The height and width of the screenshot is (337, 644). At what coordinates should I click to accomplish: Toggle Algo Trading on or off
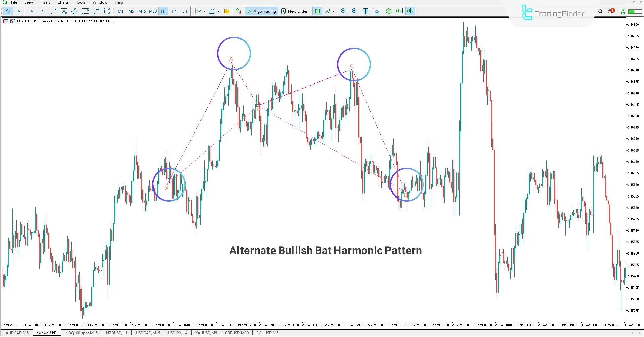pyautogui.click(x=261, y=11)
